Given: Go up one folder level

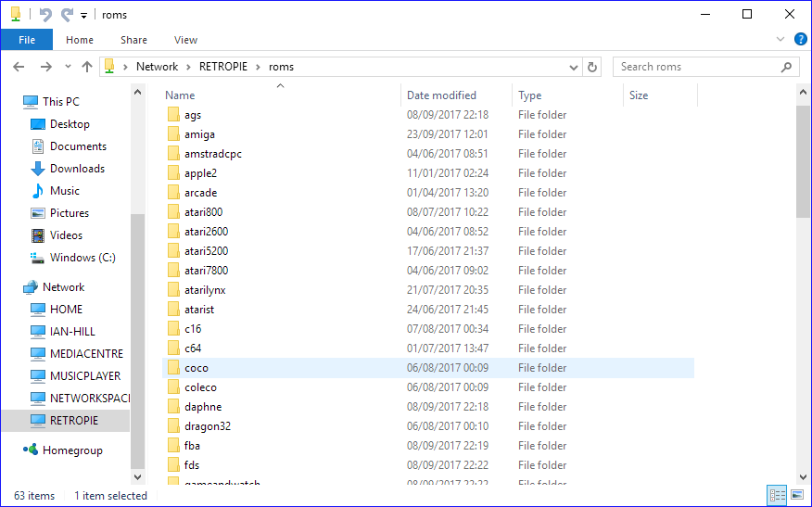Looking at the screenshot, I should point(87,67).
